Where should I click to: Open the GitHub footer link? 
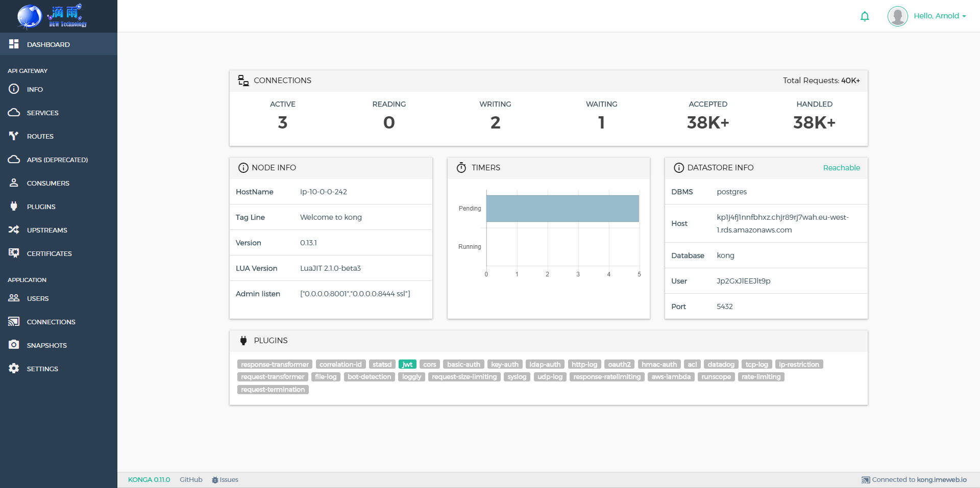pyautogui.click(x=191, y=480)
